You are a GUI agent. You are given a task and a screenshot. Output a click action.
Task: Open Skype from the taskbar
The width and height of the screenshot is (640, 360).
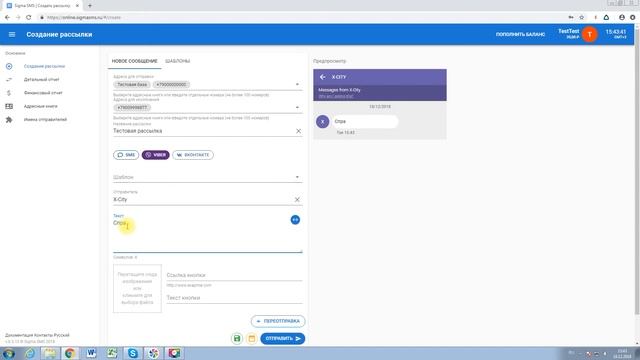(133, 353)
